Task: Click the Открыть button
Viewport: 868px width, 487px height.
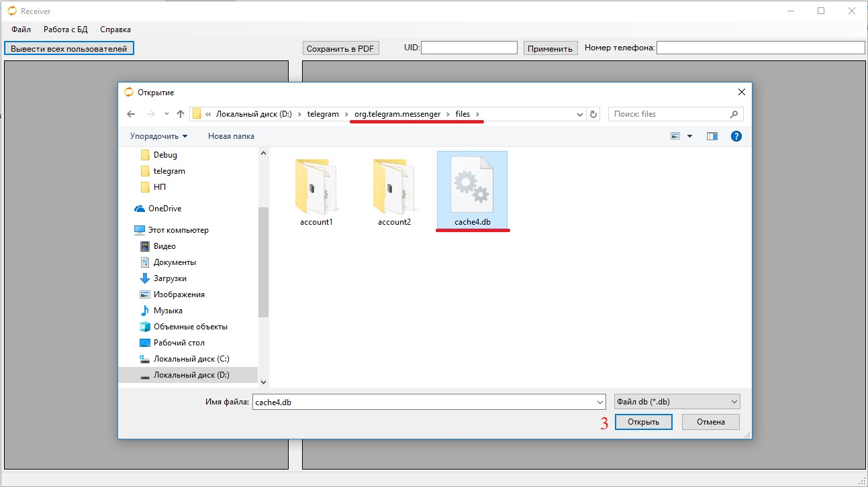Action: [643, 422]
